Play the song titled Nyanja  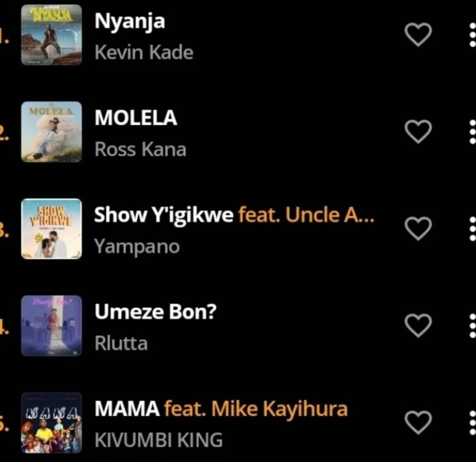pyautogui.click(x=129, y=21)
